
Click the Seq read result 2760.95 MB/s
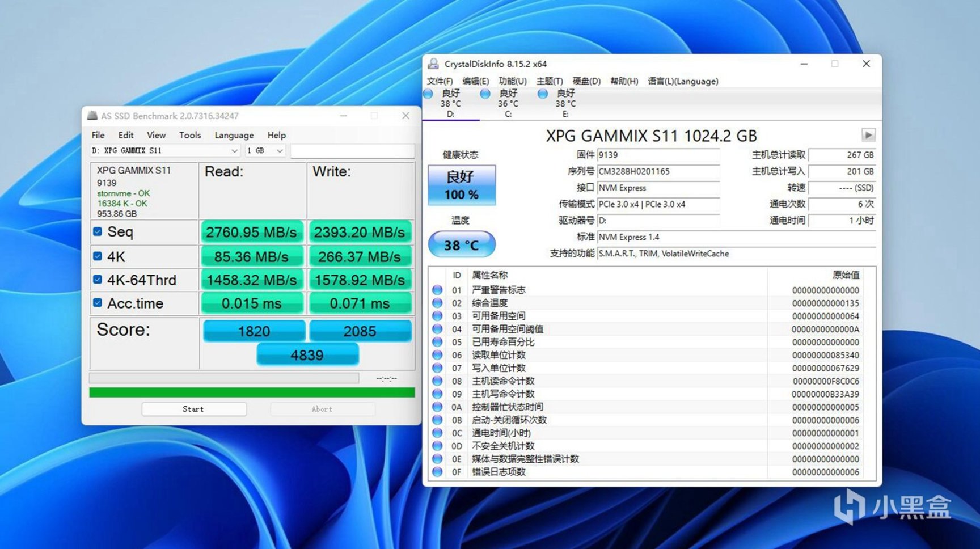tap(252, 232)
